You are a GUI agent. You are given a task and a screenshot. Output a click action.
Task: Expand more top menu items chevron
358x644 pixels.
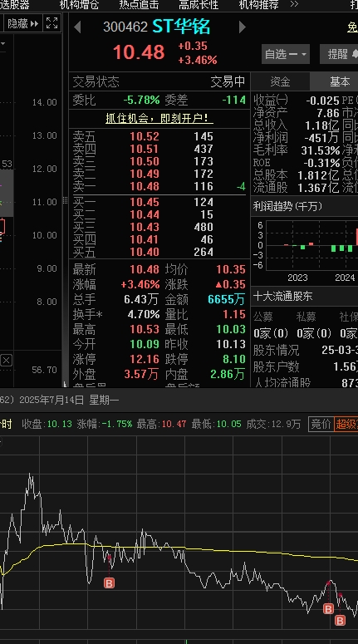[x=294, y=4]
